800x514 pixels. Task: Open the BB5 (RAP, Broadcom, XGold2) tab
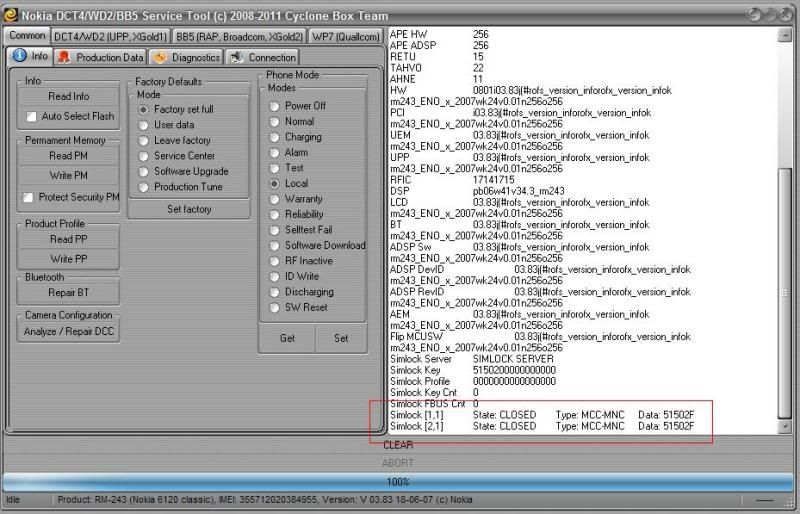pos(238,36)
